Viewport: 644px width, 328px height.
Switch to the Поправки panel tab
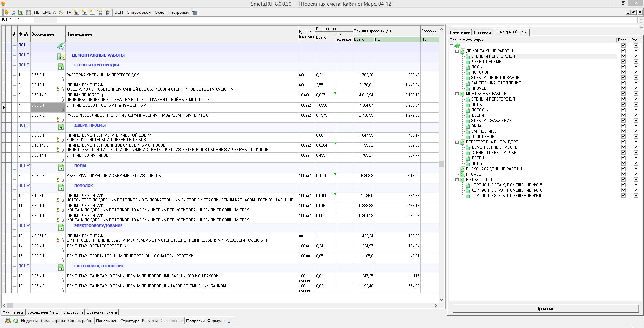[482, 32]
